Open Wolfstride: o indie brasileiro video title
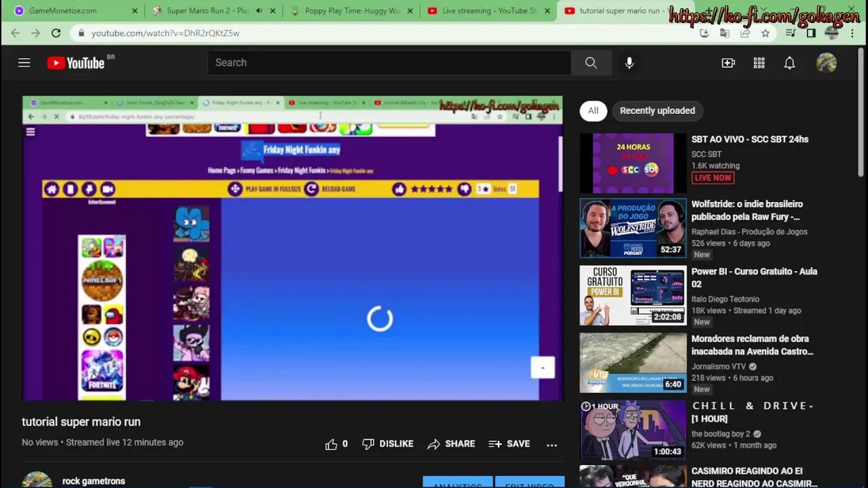 747,210
